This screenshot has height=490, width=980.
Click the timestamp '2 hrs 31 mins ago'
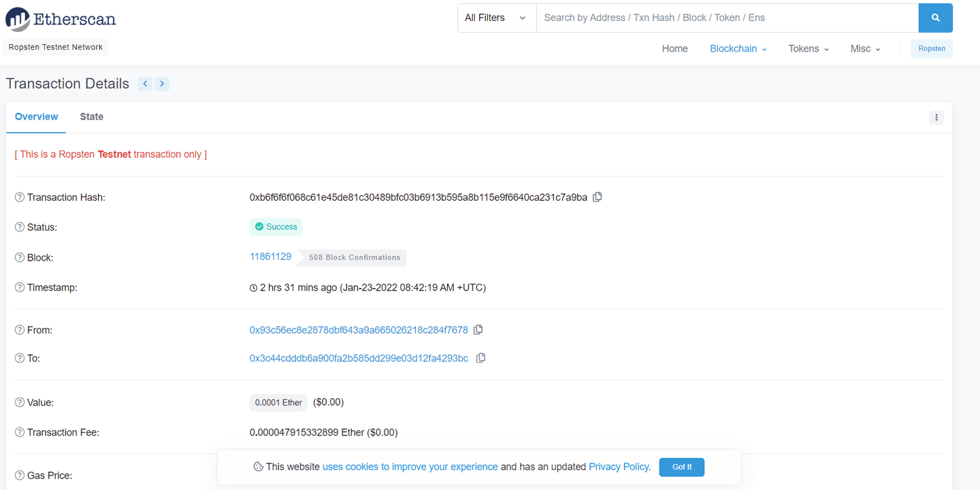(299, 288)
